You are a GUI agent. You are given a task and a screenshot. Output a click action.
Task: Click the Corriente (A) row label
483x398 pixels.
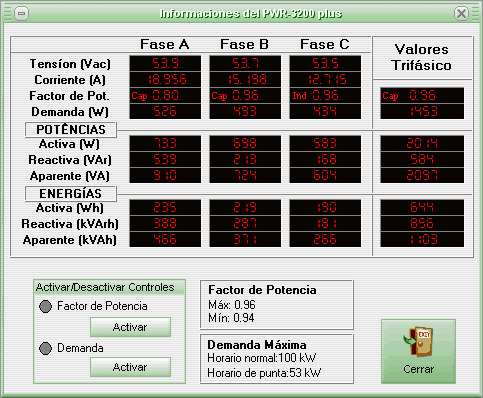pyautogui.click(x=70, y=80)
